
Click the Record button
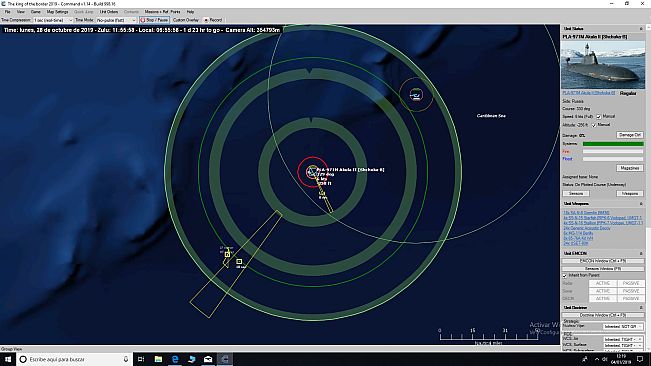point(213,20)
